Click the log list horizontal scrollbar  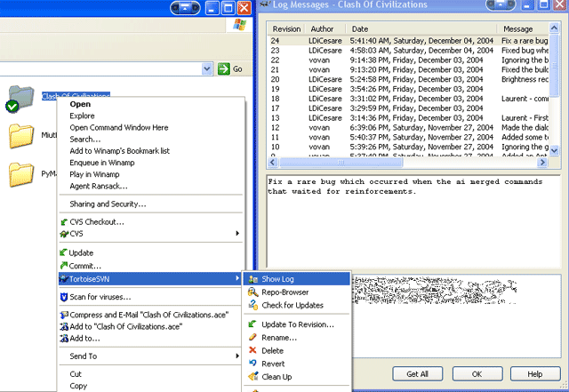click(x=409, y=164)
